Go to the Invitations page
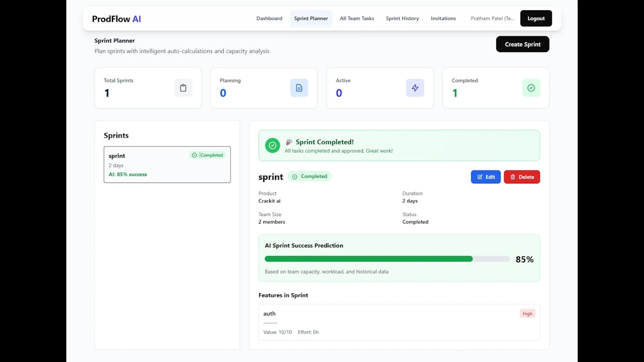Viewport: 644px width, 362px height. point(443,18)
